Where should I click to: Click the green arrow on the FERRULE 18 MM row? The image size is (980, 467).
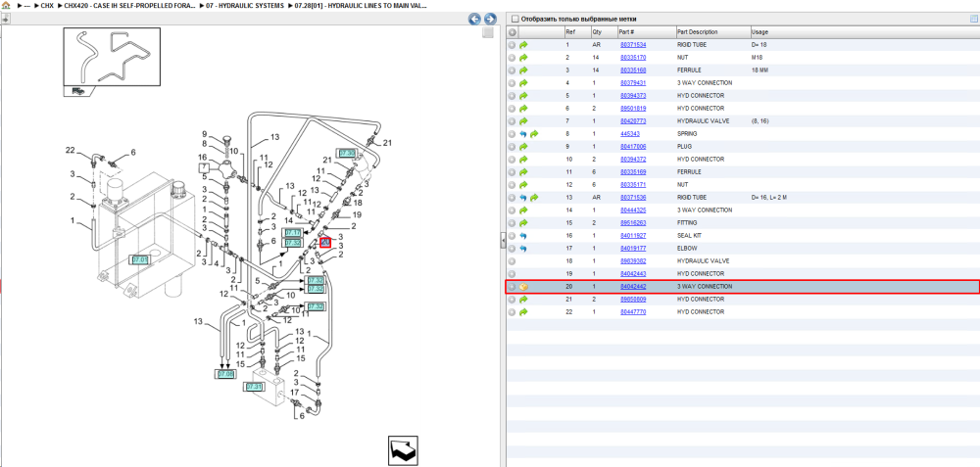523,70
